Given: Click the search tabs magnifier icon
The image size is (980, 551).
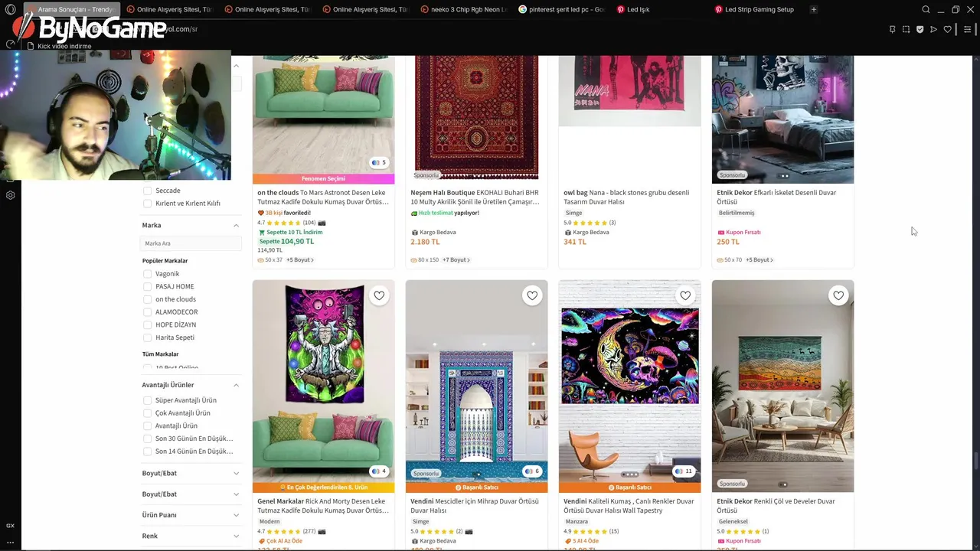Looking at the screenshot, I should tap(926, 10).
